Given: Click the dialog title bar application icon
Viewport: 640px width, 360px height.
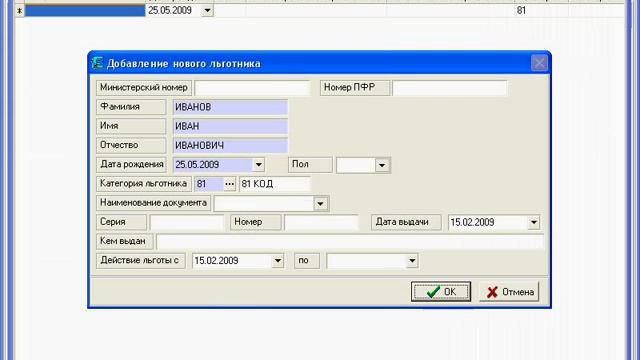Looking at the screenshot, I should 98,63.
